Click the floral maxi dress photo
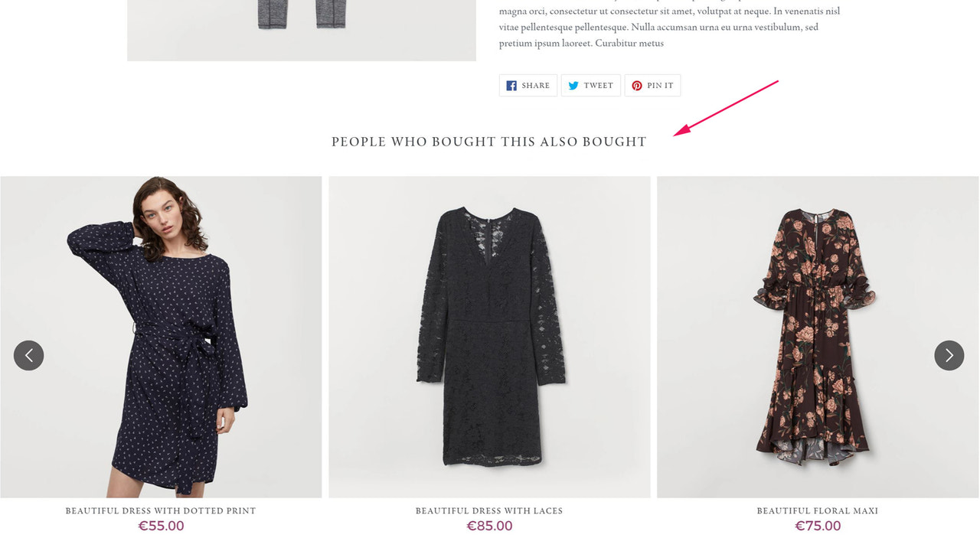The width and height of the screenshot is (980, 551). (817, 335)
